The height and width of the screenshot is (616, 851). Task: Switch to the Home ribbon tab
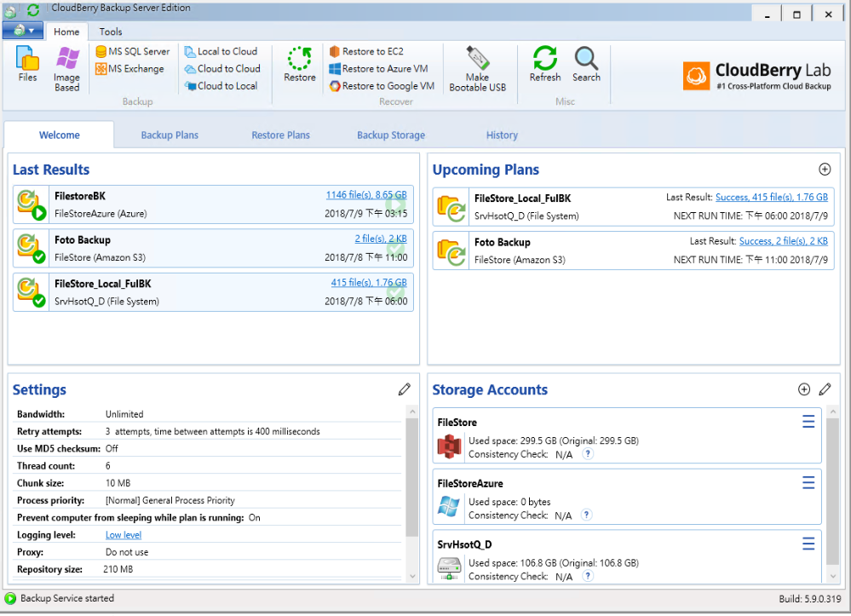[x=66, y=32]
